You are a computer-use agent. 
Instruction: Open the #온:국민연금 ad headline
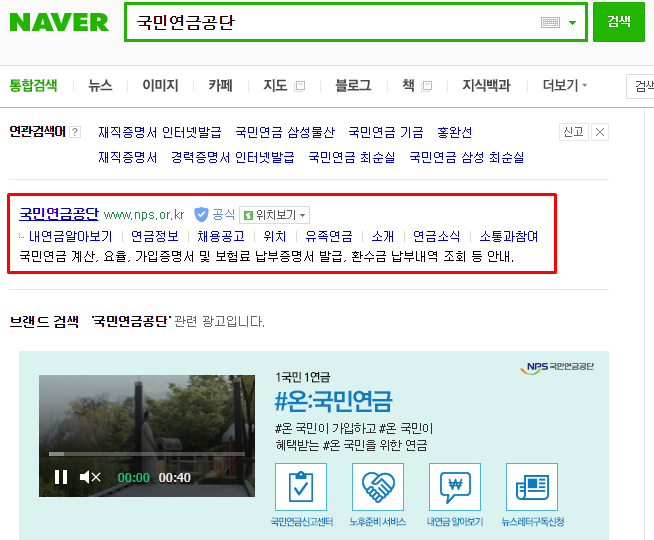click(x=333, y=401)
